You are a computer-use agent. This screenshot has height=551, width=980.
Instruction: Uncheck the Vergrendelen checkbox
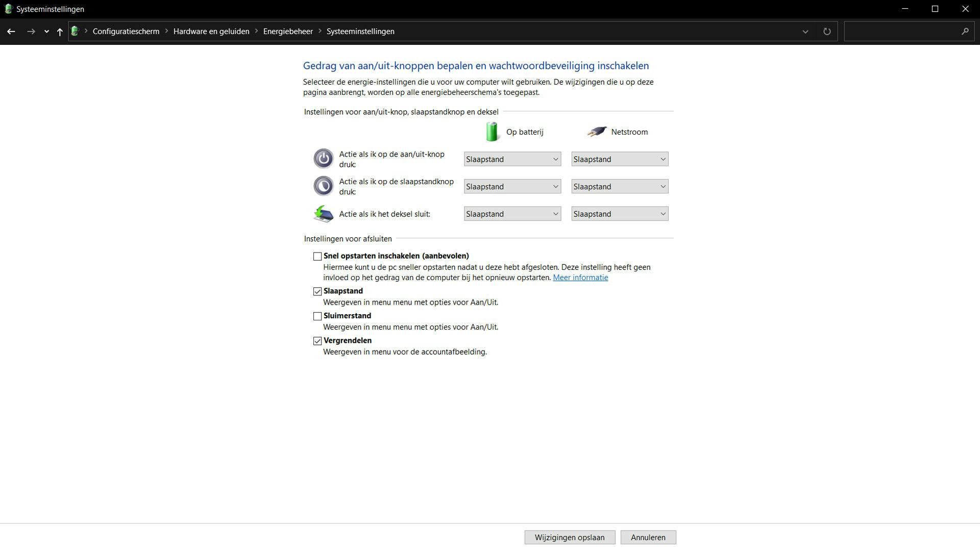[x=317, y=341]
